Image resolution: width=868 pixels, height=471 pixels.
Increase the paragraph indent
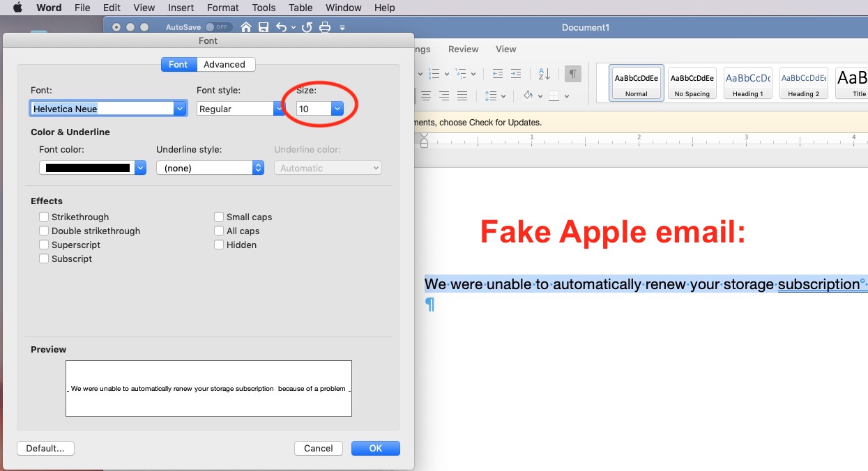pyautogui.click(x=516, y=74)
